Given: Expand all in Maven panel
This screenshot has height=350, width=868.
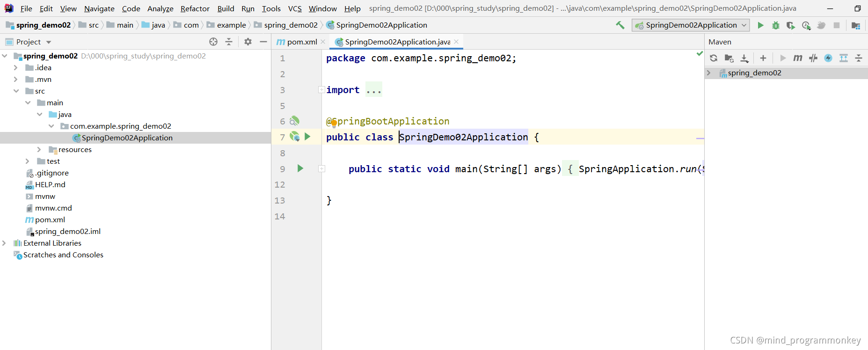Looking at the screenshot, I should point(844,58).
